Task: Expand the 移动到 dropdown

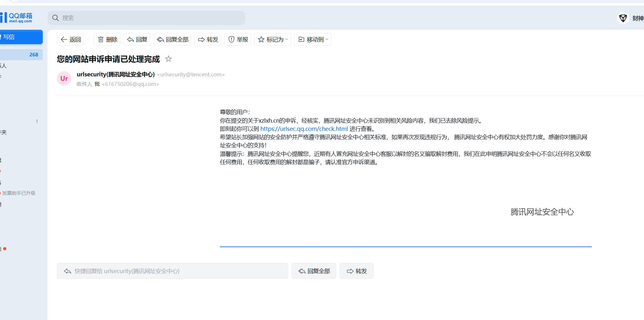Action: pos(313,39)
